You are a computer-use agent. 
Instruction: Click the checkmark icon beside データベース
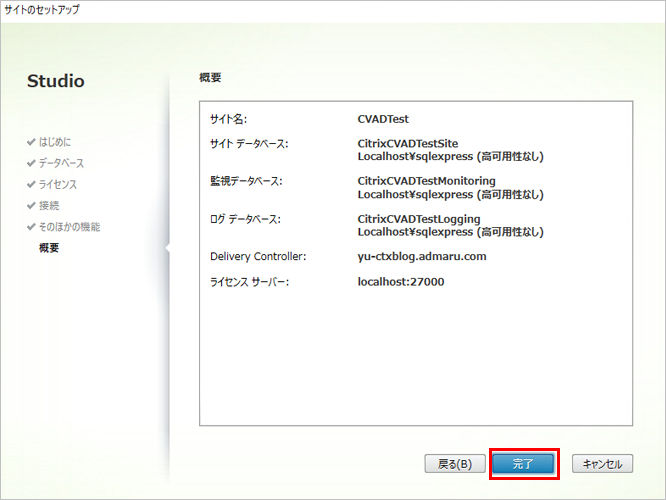click(31, 163)
